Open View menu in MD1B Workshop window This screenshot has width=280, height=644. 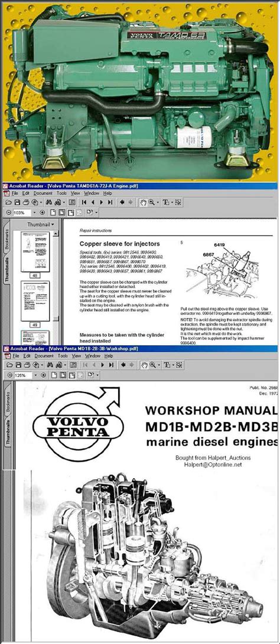point(76,356)
